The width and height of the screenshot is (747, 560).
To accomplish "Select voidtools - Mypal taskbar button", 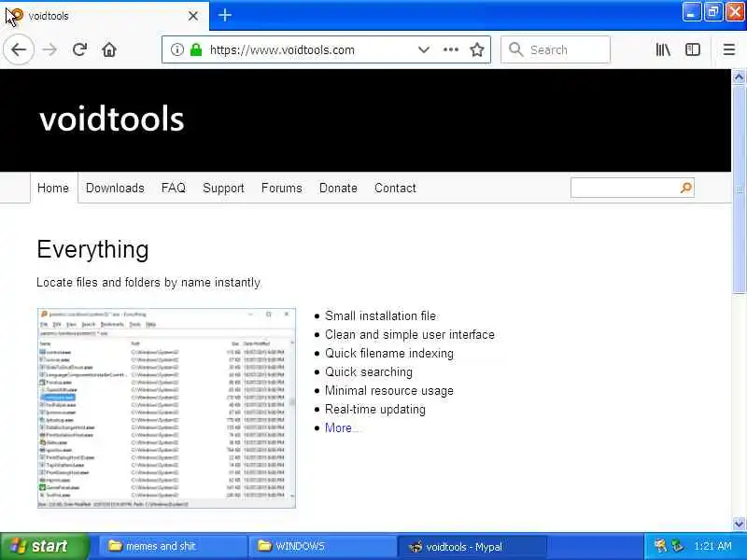I will tap(472, 546).
